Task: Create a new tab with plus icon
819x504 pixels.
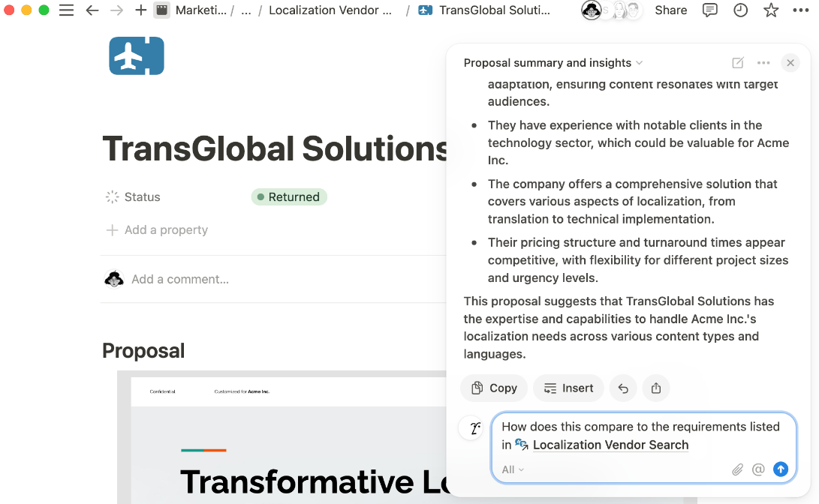Action: (140, 10)
